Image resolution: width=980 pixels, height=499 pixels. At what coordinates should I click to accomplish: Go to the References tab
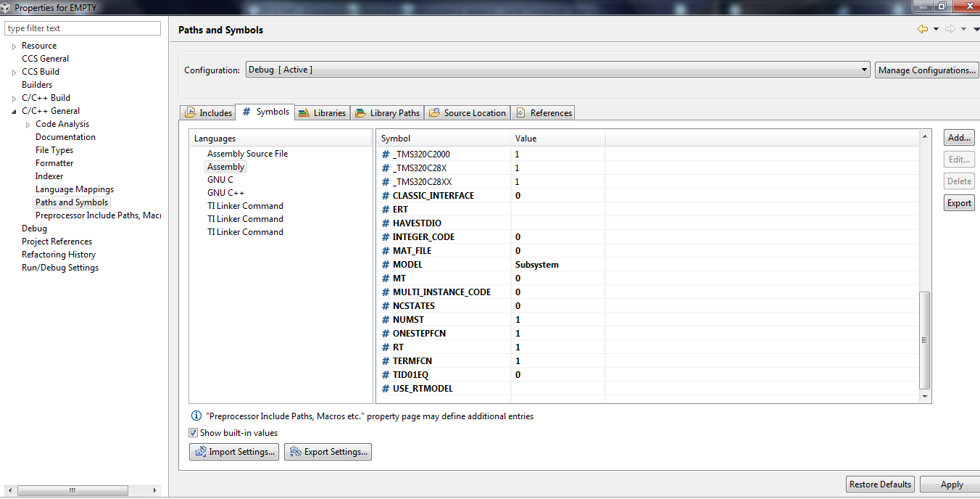tap(543, 112)
